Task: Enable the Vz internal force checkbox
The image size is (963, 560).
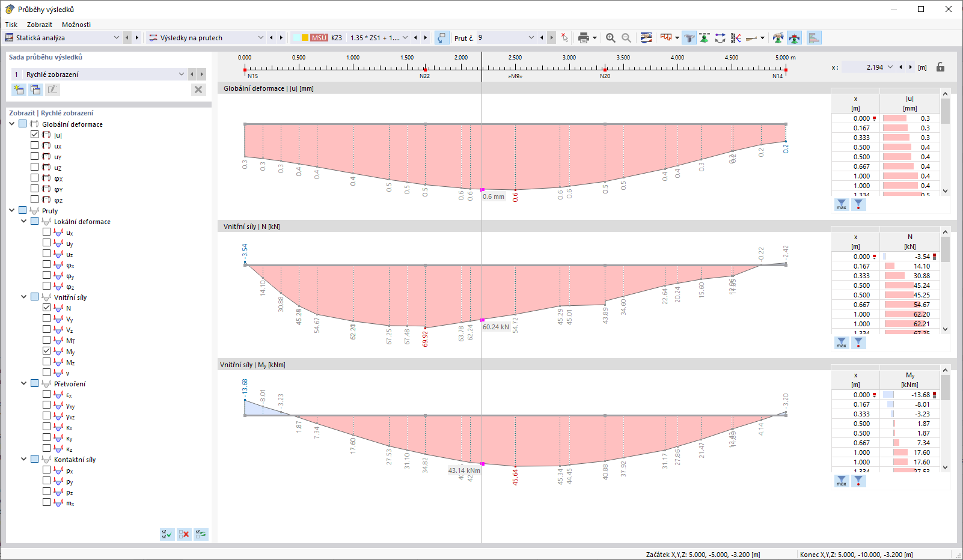Action: pyautogui.click(x=47, y=329)
